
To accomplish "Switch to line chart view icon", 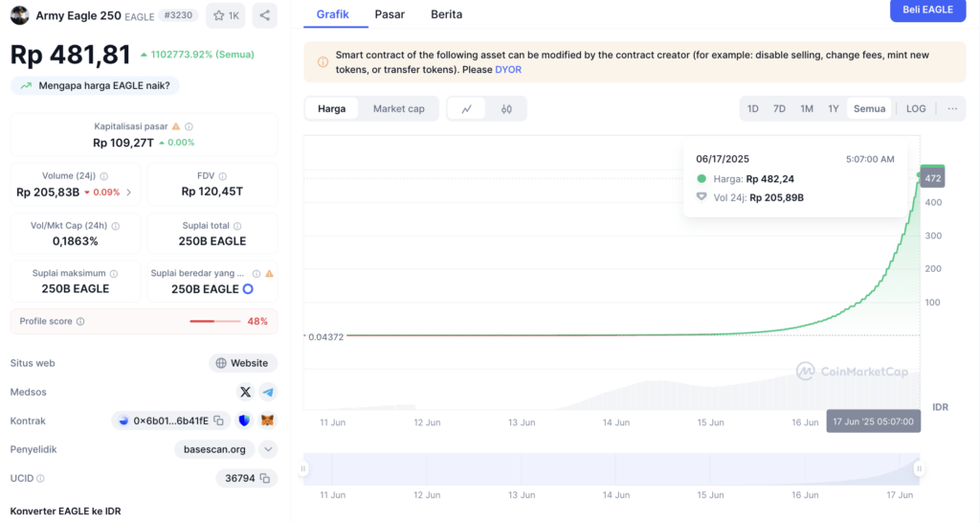I will [466, 109].
